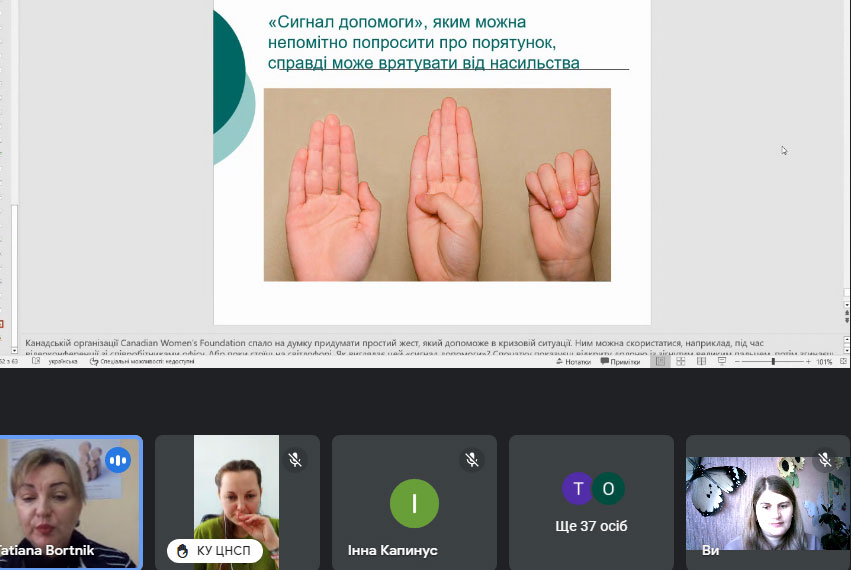Switch to Normal view icon in status bar

(x=660, y=362)
